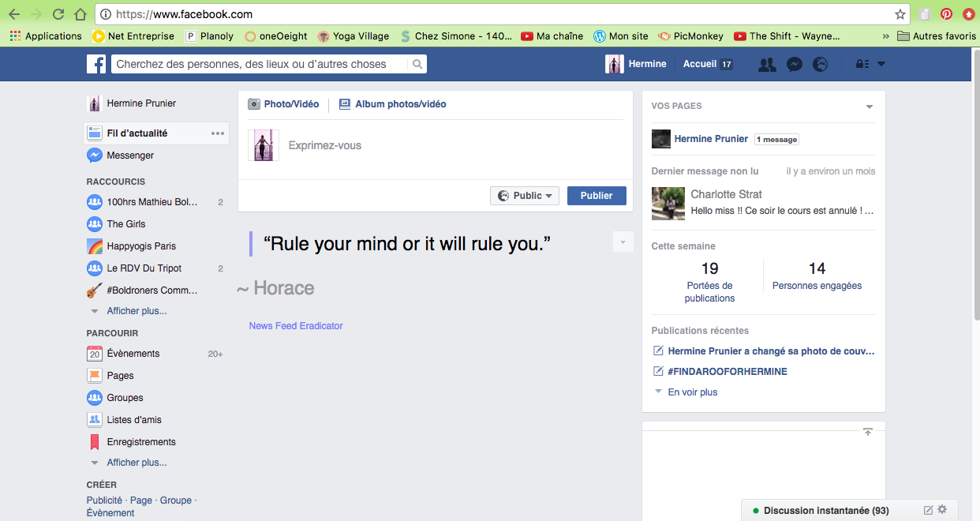Reload the page with the refresh icon
The width and height of the screenshot is (980, 521).
pyautogui.click(x=58, y=14)
